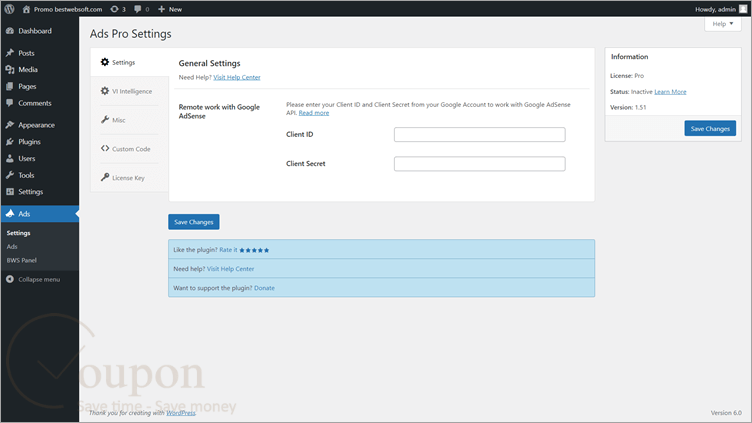Switch to the VI Intelligence tab

129,91
